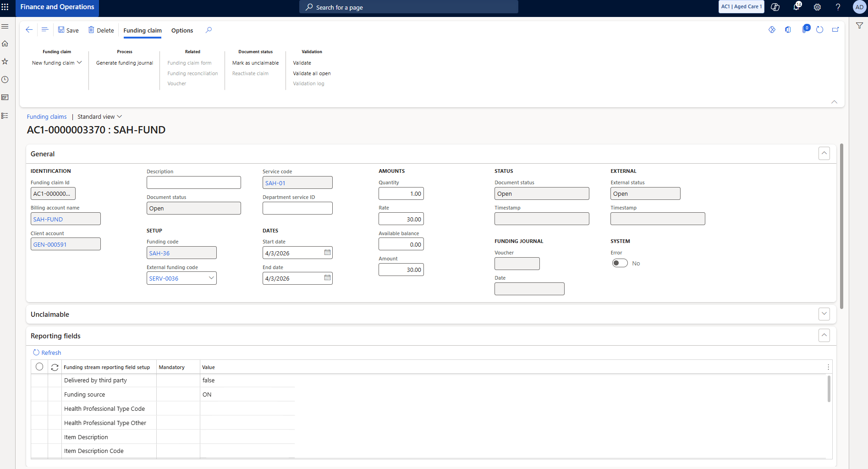The image size is (868, 469).
Task: Open reporting grid options three dots
Action: click(828, 367)
